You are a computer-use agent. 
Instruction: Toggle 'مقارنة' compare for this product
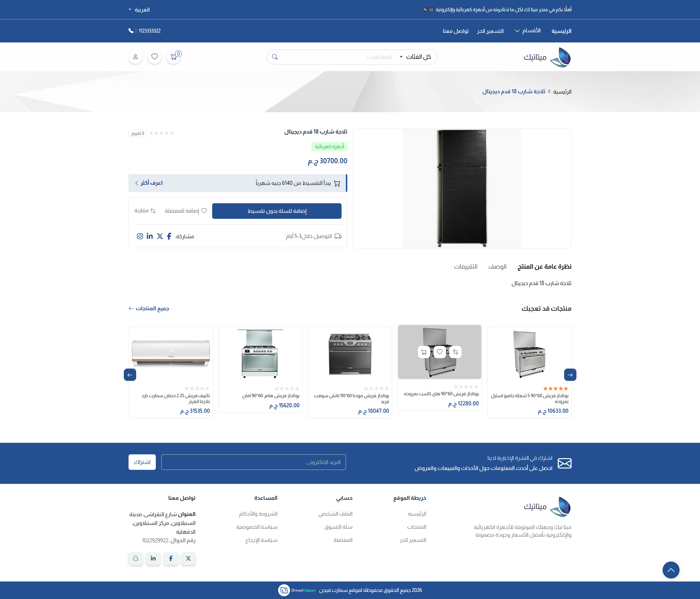tap(145, 211)
